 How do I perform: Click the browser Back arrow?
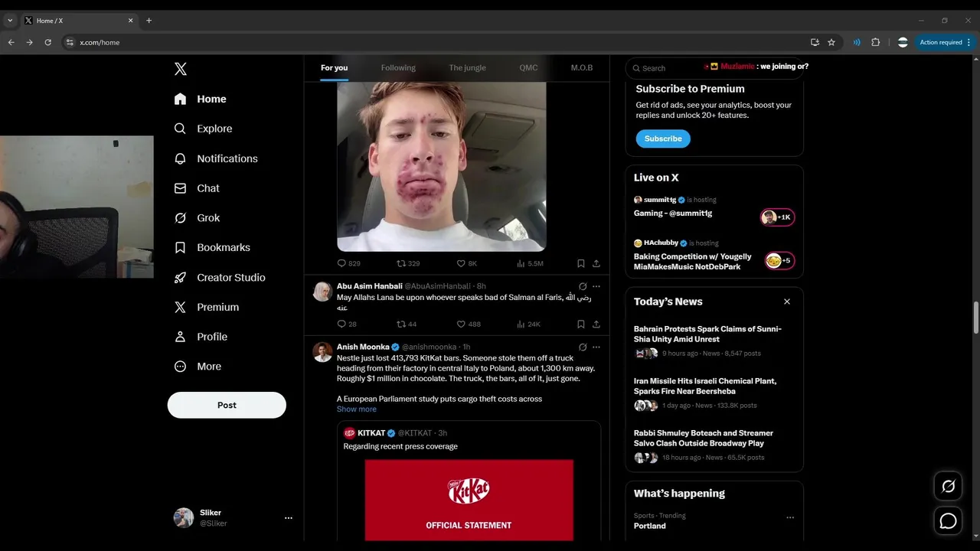(11, 42)
